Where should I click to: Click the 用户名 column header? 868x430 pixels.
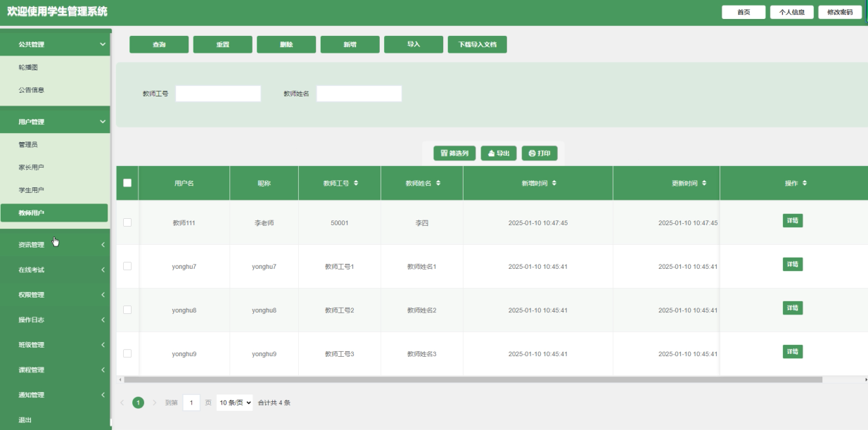[x=184, y=183]
